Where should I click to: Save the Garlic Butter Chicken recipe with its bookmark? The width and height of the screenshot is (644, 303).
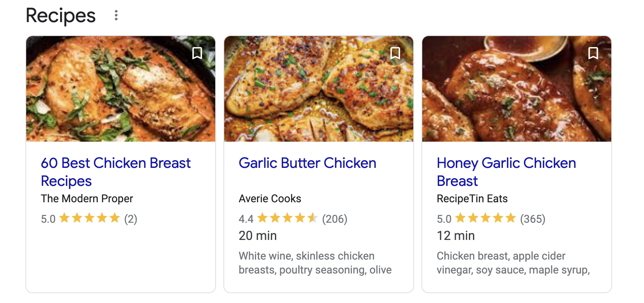coord(395,53)
